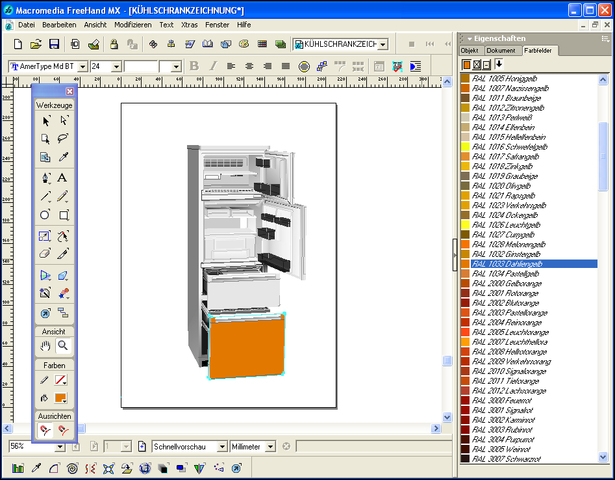The width and height of the screenshot is (615, 480).
Task: Open the Millimeter units dropdown
Action: (270, 447)
